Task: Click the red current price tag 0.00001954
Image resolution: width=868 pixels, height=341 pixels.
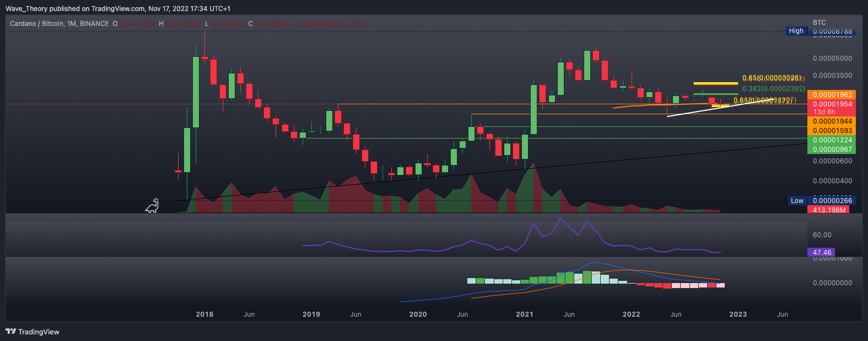Action: tap(832, 104)
